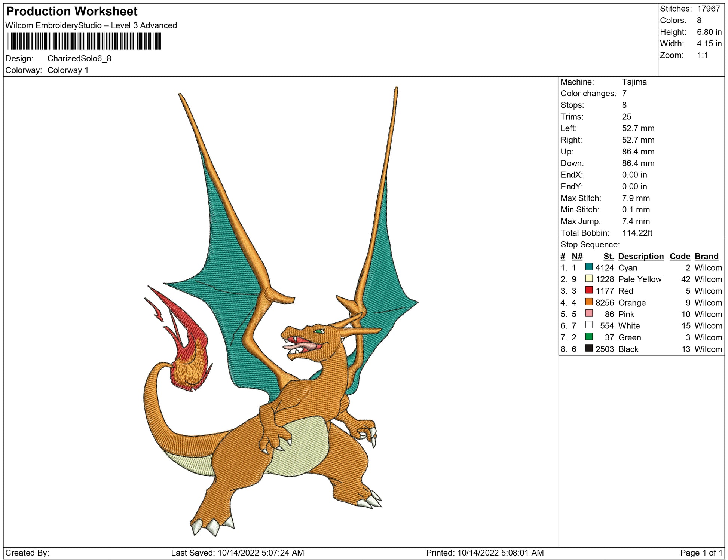
Task: Click the design name CharizedSolo6_8
Action: tap(79, 58)
